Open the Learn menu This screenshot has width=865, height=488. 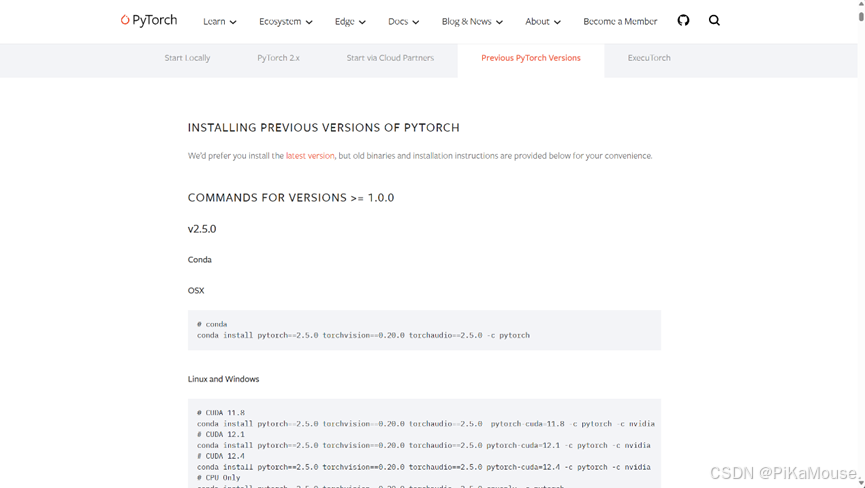click(x=214, y=22)
